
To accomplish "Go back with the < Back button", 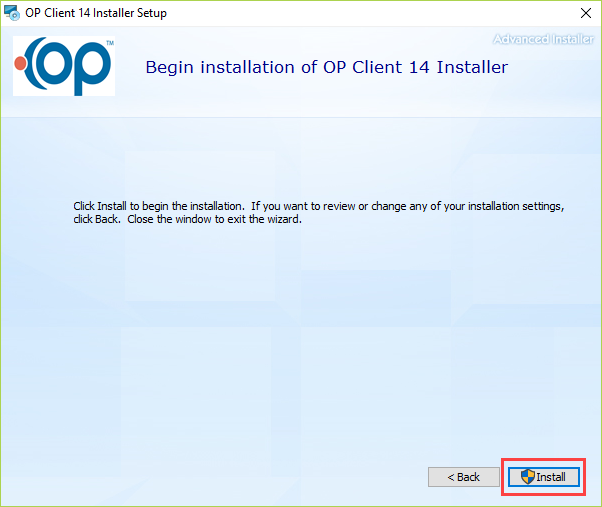I will pos(464,477).
